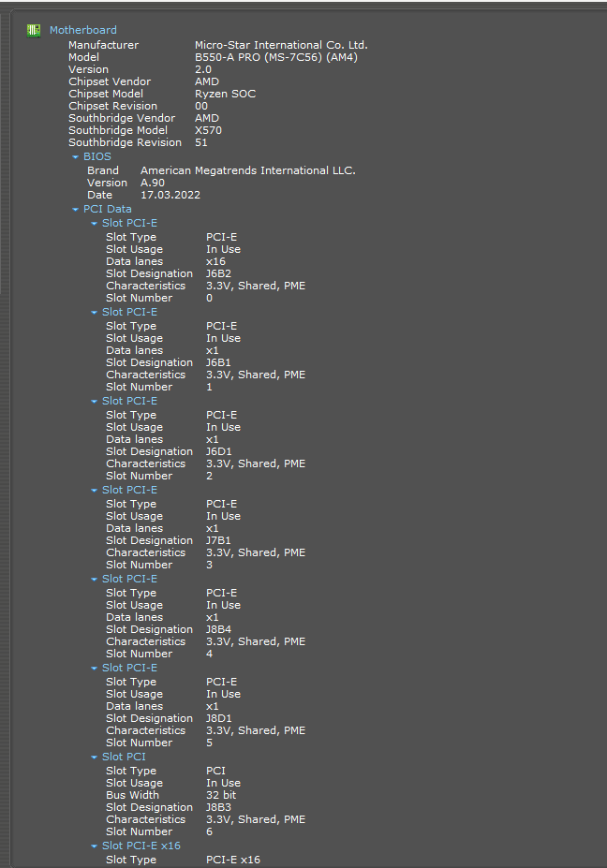Click BIOS Date value 17.03.2022
This screenshot has height=868, width=607.
click(170, 195)
